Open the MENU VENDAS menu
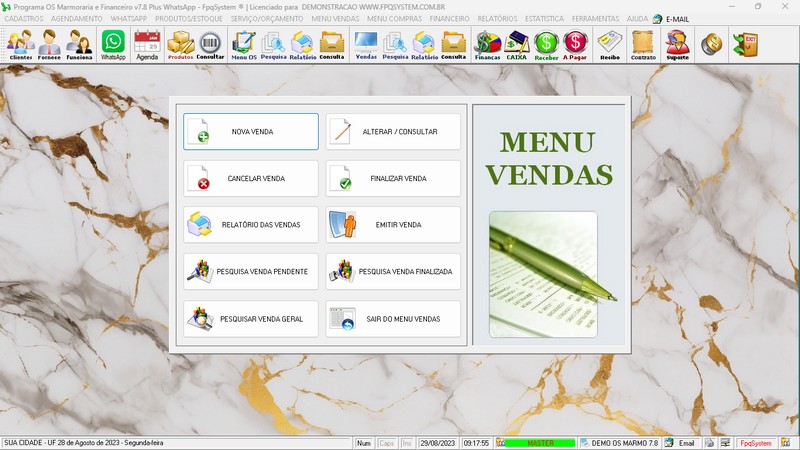Screen dimensions: 800x450 tap(335, 19)
